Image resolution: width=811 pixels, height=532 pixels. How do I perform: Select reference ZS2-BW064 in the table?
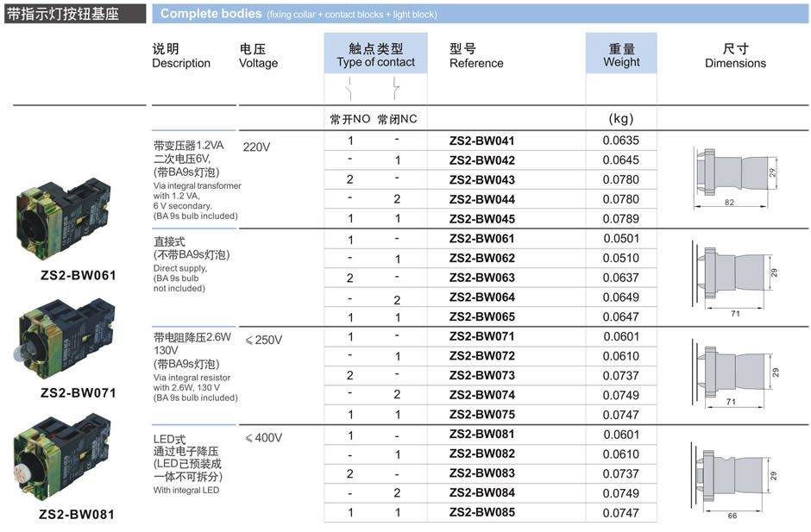pos(481,297)
